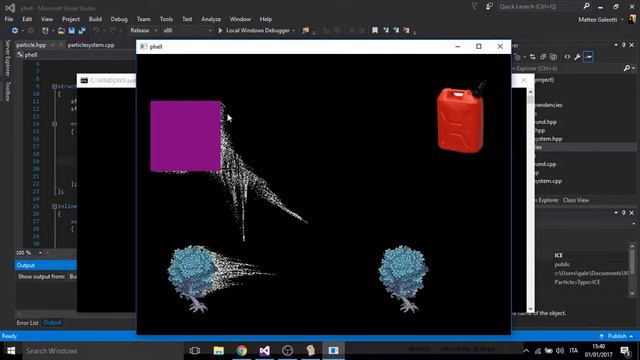Open the Analyze menu
Image resolution: width=640 pixels, height=360 pixels.
(211, 19)
